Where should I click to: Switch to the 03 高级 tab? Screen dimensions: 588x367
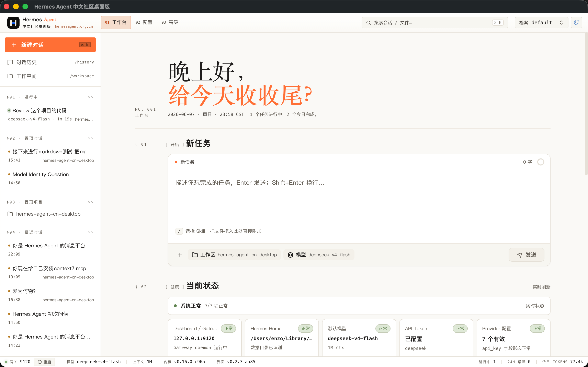[170, 22]
